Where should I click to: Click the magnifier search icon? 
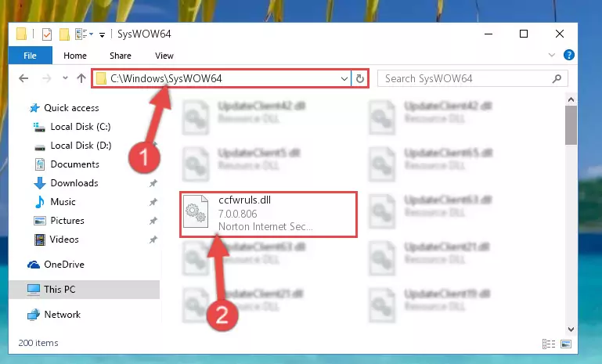[x=557, y=79]
